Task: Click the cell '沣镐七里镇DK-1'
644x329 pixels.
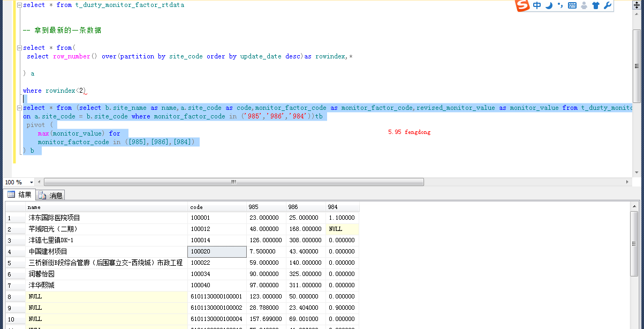Action: point(107,241)
